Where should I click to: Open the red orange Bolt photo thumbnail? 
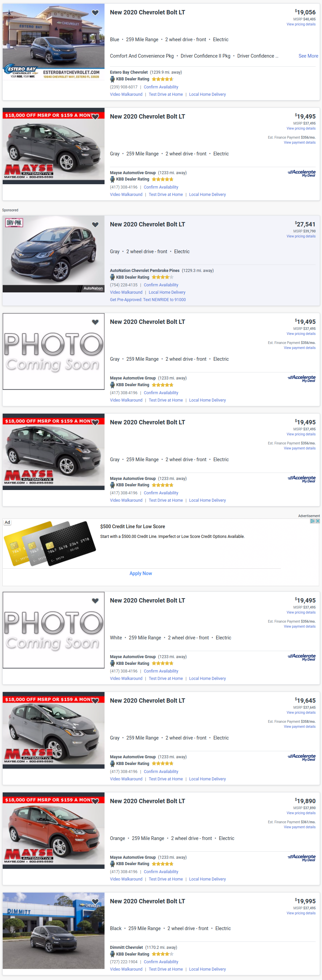[x=54, y=831]
